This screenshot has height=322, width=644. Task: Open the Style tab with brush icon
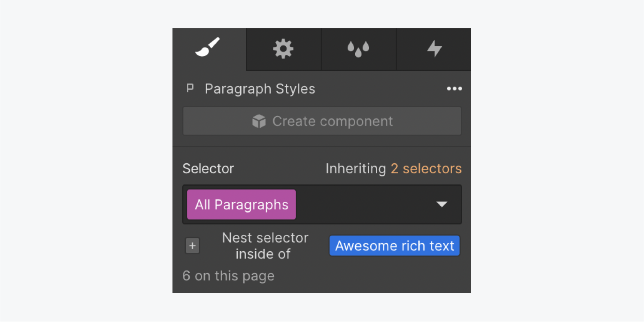[x=208, y=48]
